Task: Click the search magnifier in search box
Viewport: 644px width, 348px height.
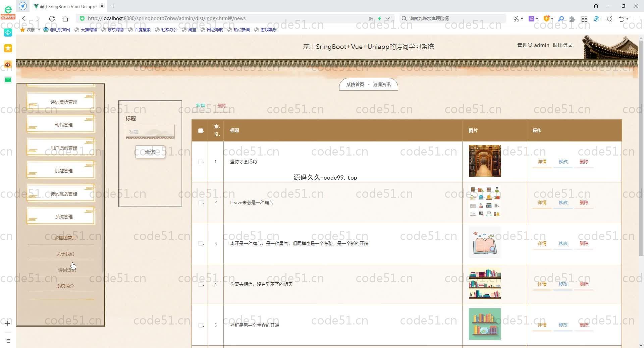Action: (404, 18)
